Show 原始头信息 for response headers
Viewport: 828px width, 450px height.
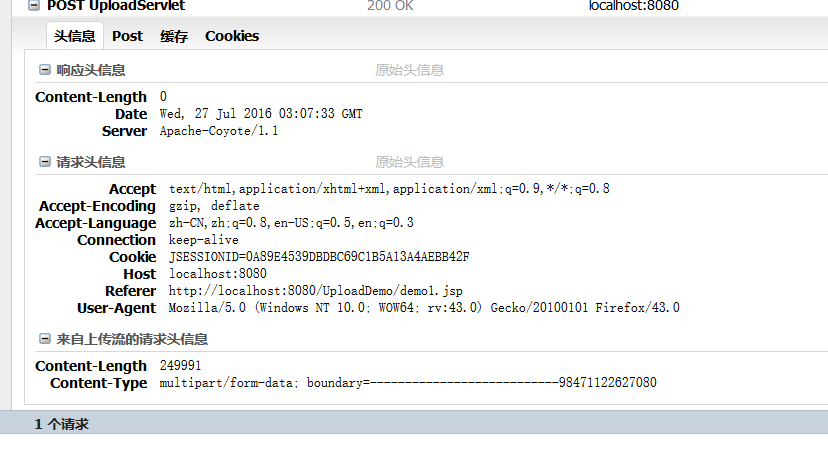(x=409, y=70)
